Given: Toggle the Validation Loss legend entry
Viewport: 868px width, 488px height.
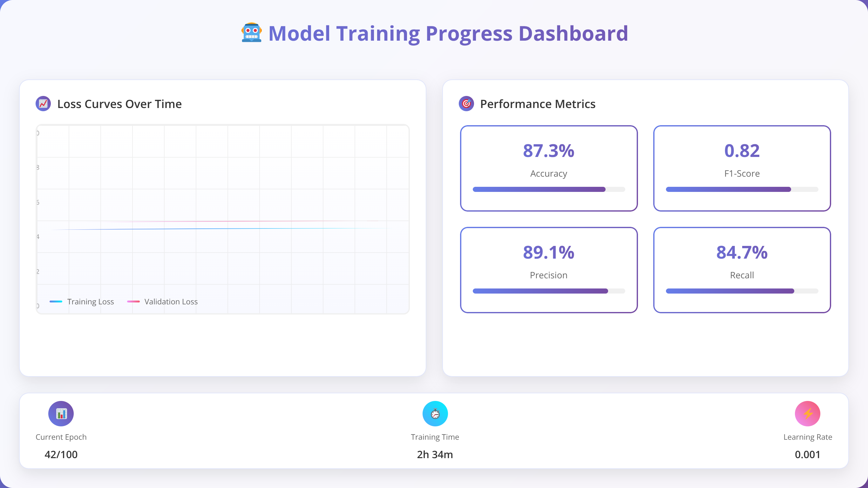Looking at the screenshot, I should pyautogui.click(x=162, y=302).
